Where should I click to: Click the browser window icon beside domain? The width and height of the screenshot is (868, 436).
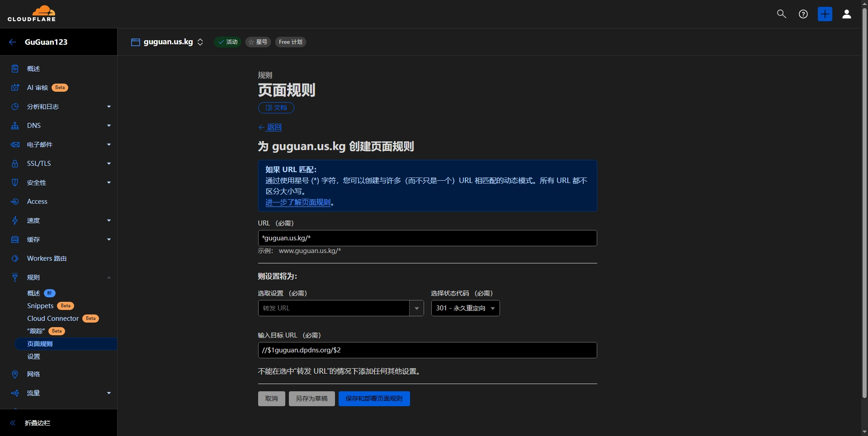pyautogui.click(x=135, y=42)
